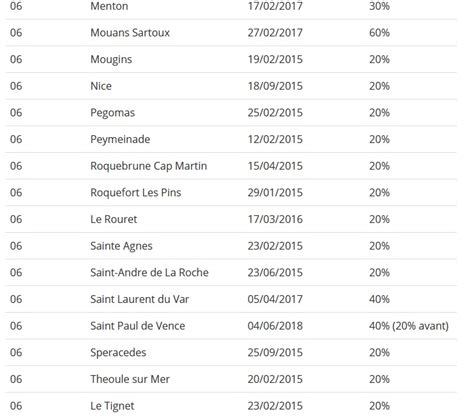Select Roquebrune Cap Martin entry
Viewport: 474px width, 418px height.
point(148,166)
